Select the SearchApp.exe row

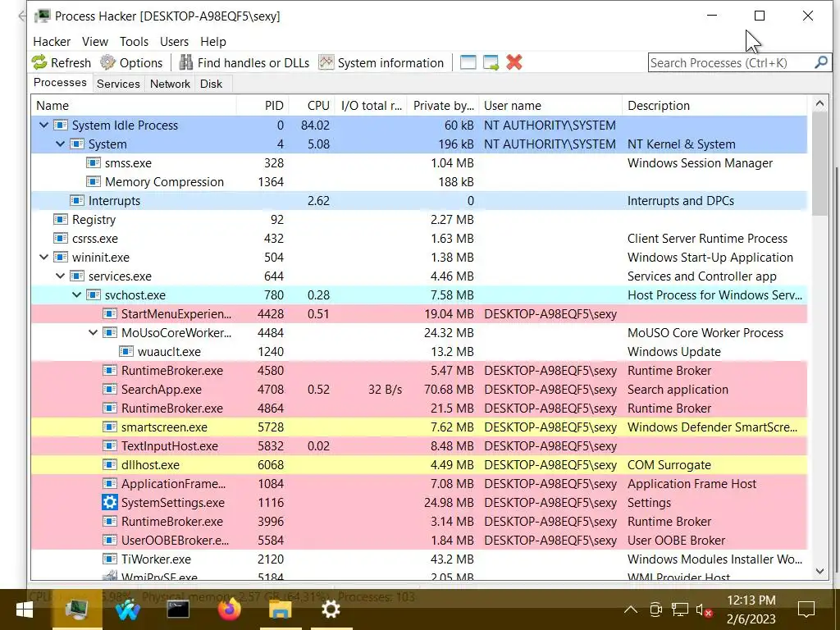(x=419, y=390)
